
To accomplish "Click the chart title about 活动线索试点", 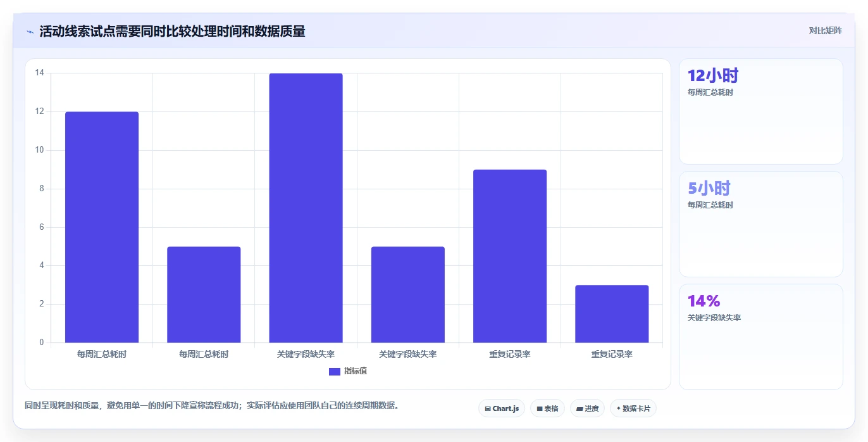I will point(172,32).
